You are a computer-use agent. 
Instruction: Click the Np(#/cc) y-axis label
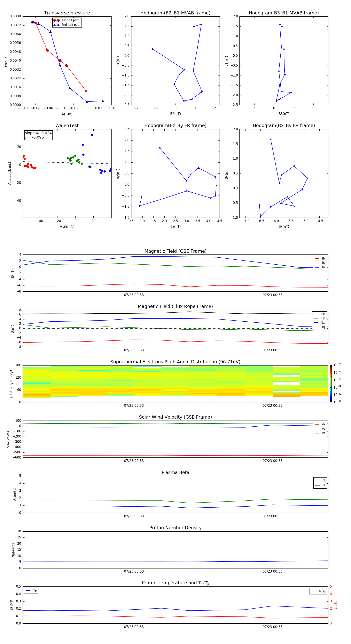point(13,550)
